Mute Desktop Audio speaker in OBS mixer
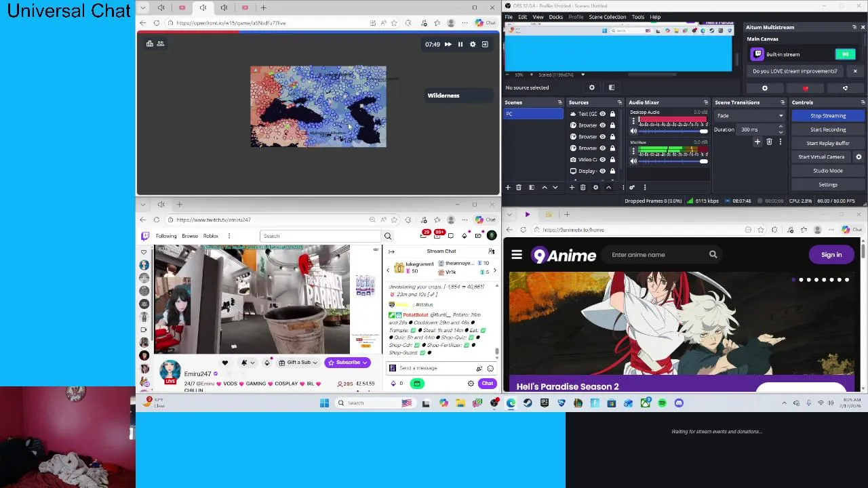Image resolution: width=868 pixels, height=488 pixels. click(633, 131)
